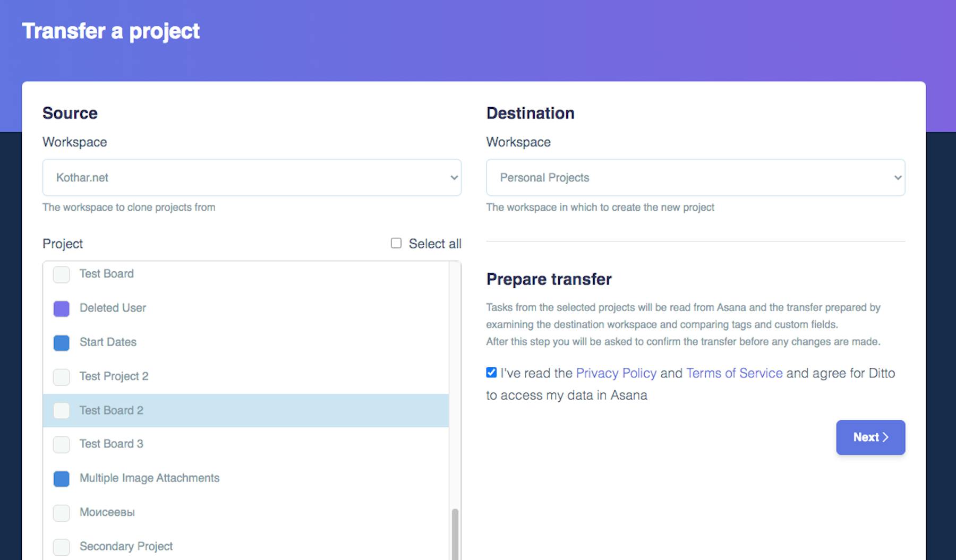Mark the Моисеевы project checkbox
956x560 pixels.
[x=62, y=513]
